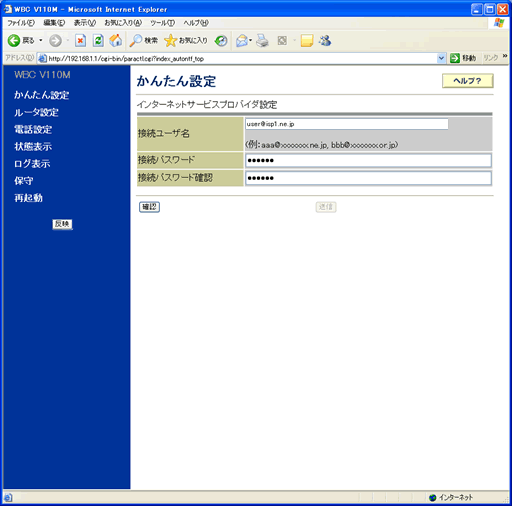512x506 pixels.
Task: Open the お気に入り menu in menu bar
Action: (x=123, y=23)
